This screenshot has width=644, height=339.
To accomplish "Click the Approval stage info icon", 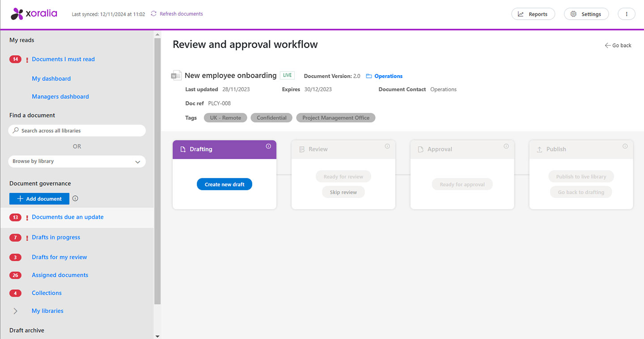I will tap(506, 146).
